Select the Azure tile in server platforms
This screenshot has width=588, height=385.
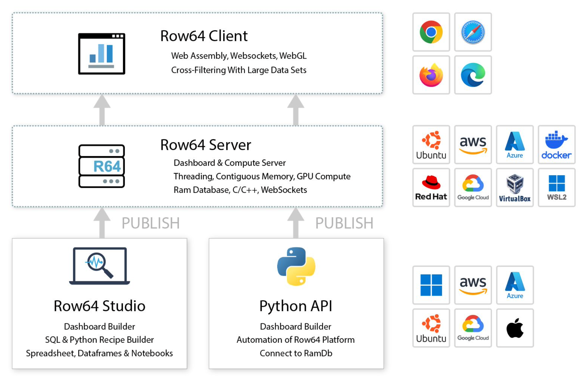(515, 145)
